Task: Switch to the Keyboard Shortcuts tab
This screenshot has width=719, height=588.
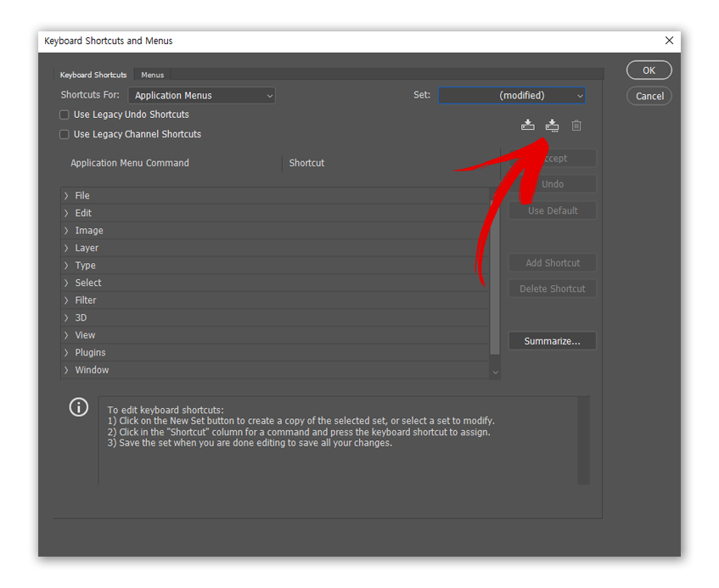Action: 93,75
